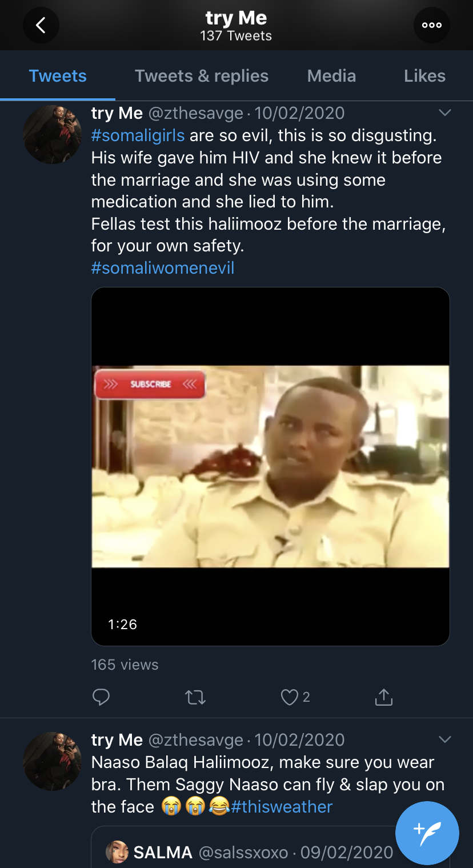Expand first tweet's dropdown chevron

pyautogui.click(x=444, y=113)
